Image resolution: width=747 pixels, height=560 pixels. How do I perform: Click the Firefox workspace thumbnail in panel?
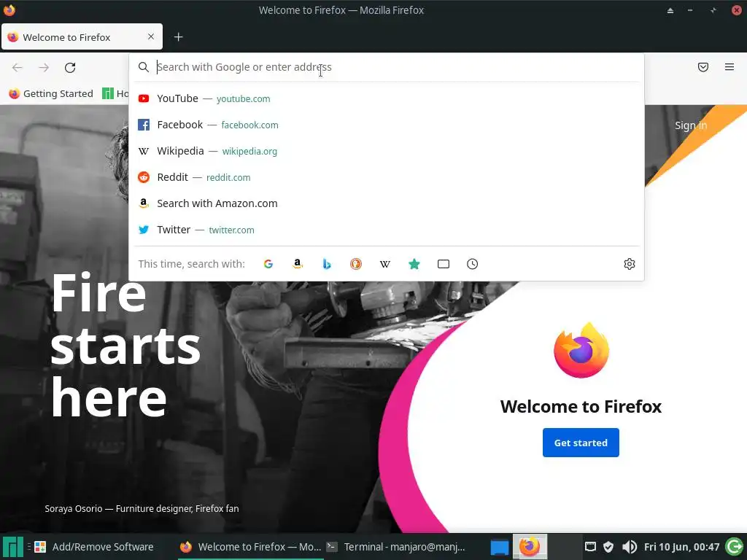tap(530, 547)
